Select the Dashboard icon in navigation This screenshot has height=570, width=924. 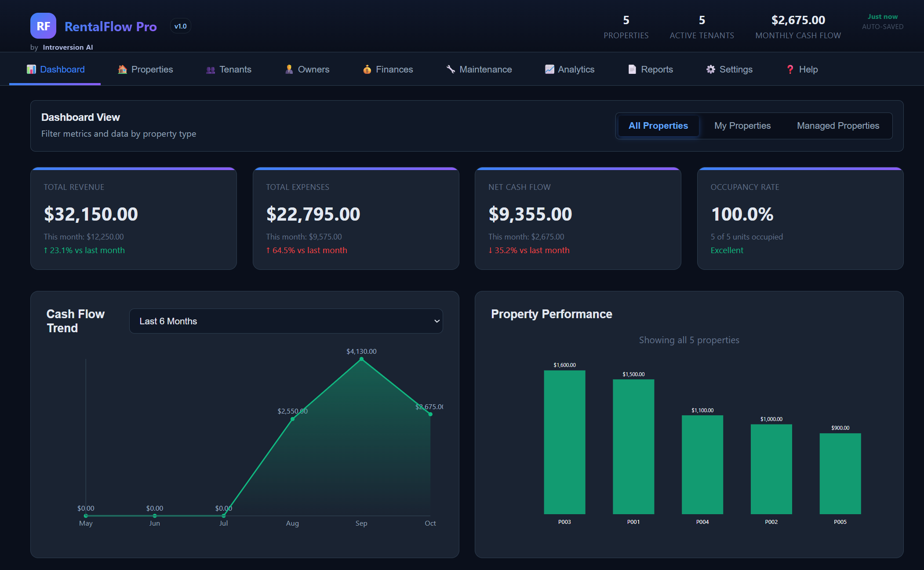(31, 69)
